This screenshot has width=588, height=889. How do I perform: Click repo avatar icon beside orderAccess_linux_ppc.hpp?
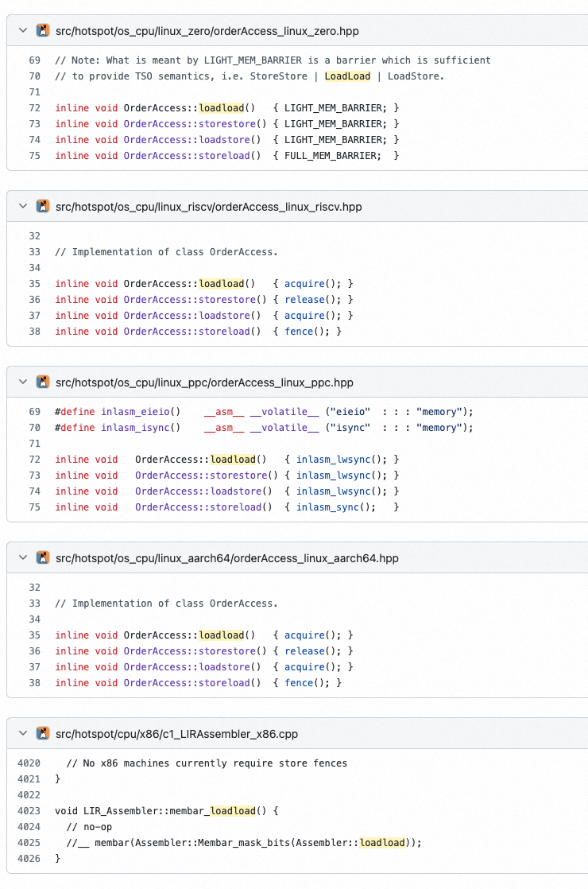tap(43, 382)
